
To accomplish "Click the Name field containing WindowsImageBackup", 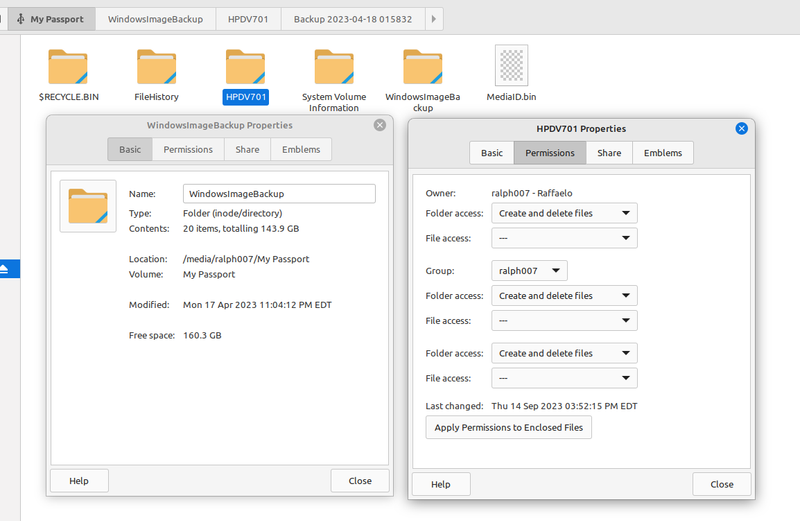I will tap(279, 194).
